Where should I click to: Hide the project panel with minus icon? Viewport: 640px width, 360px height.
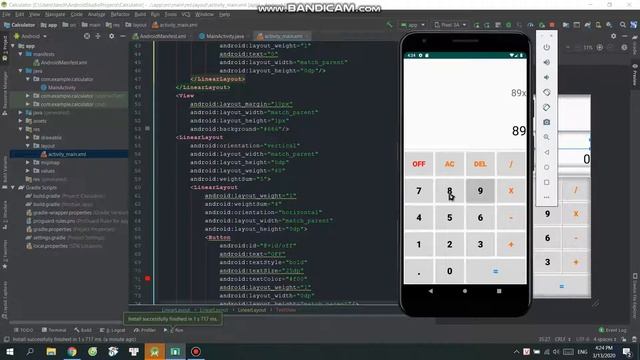(123, 36)
